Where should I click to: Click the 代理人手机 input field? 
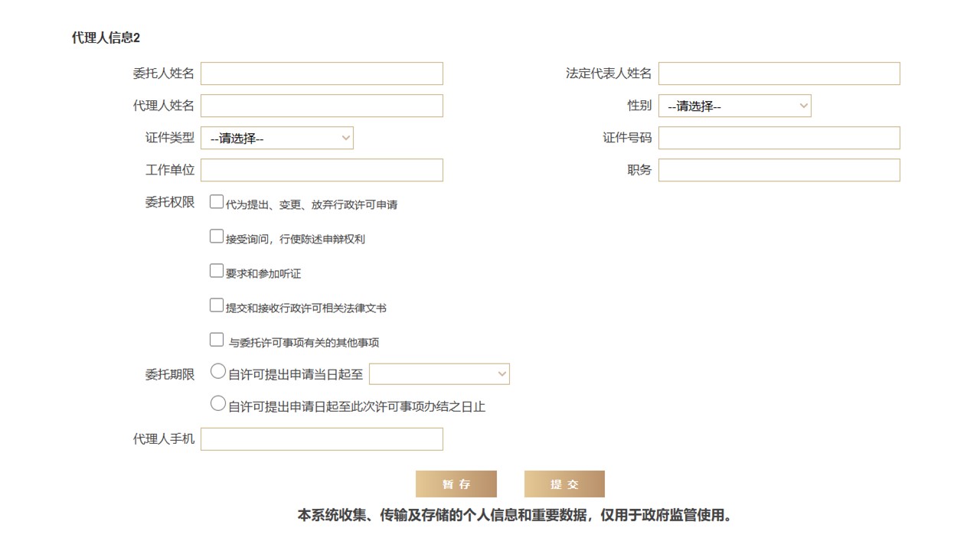[322, 439]
